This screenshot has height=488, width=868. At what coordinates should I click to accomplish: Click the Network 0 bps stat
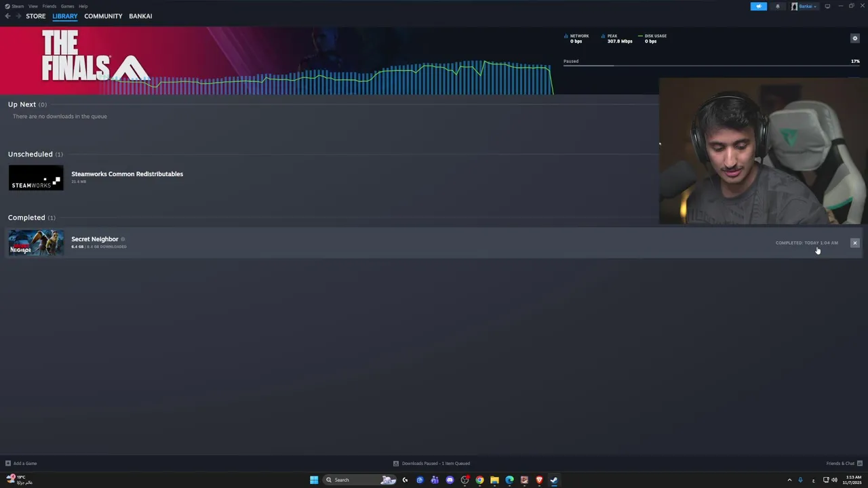pos(577,39)
